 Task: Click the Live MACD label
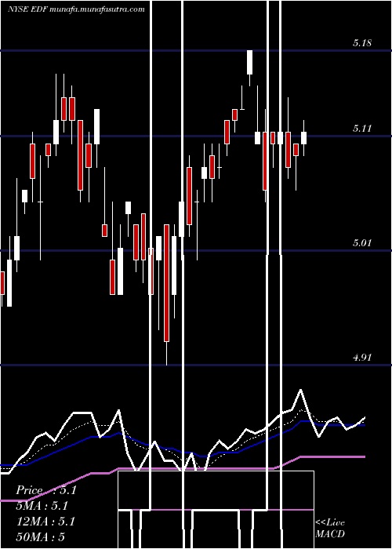(330, 528)
